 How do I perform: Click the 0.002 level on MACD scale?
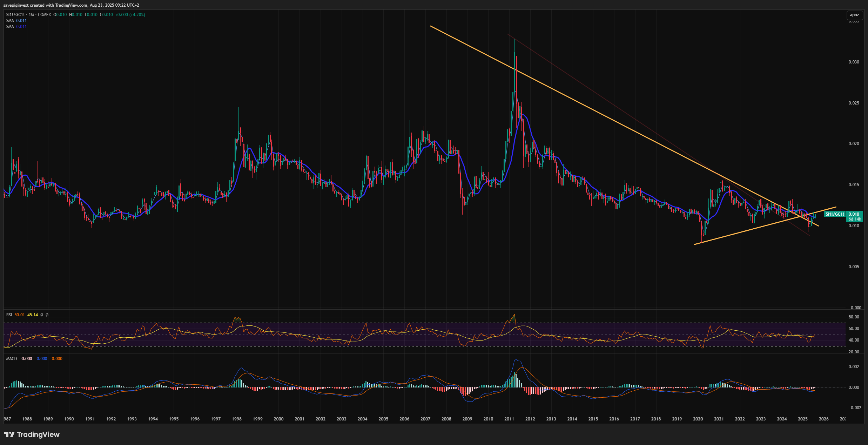pyautogui.click(x=854, y=367)
